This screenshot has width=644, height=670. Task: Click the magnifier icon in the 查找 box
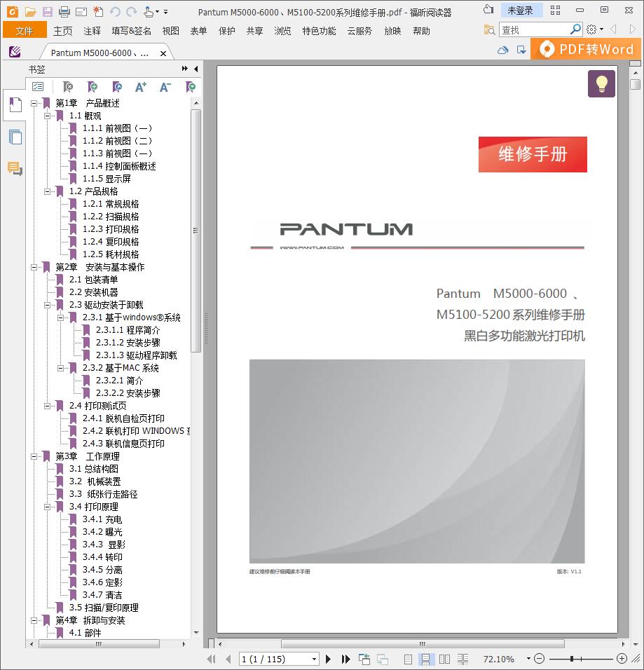coord(575,29)
